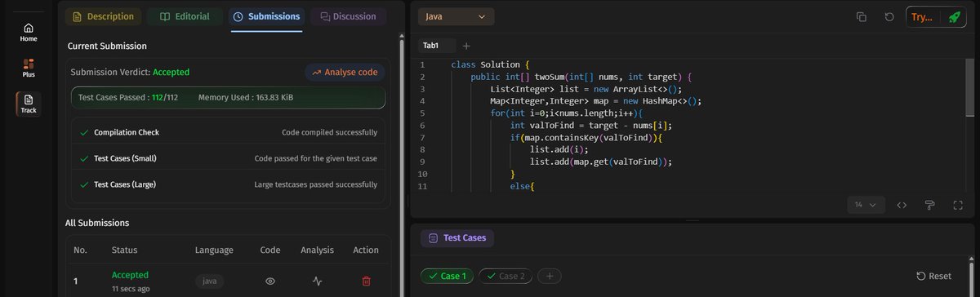Screen dimensions: 980x297
Task: Delete submission 1 with the trash icon
Action: click(x=366, y=281)
